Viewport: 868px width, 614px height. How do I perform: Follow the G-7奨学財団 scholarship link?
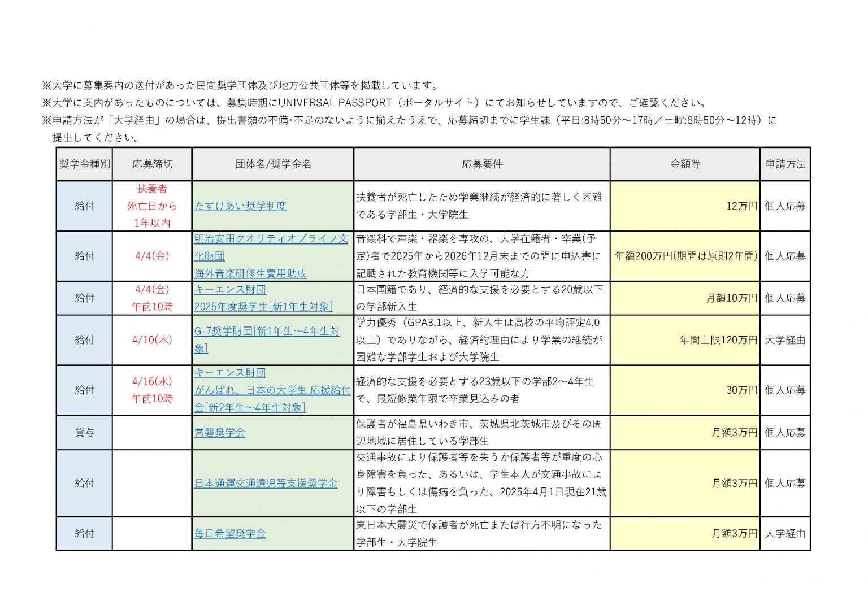tap(267, 332)
